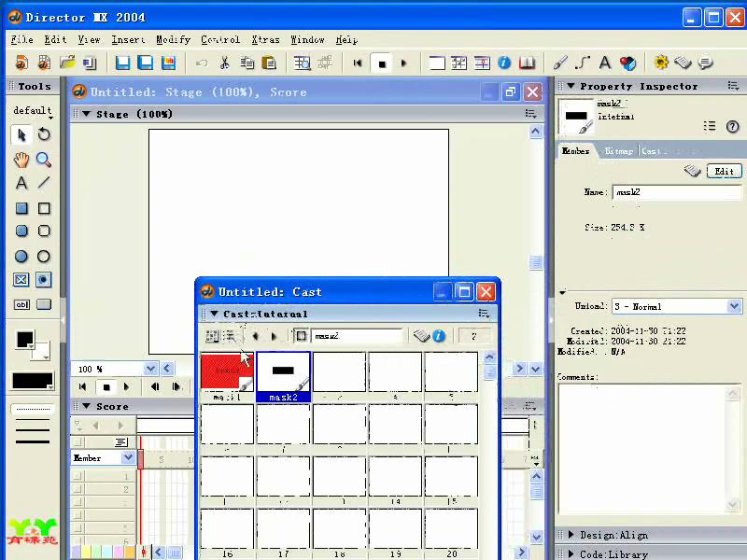Click the Name field in Property Inspector
Screen dimensions: 747x560
click(x=676, y=192)
